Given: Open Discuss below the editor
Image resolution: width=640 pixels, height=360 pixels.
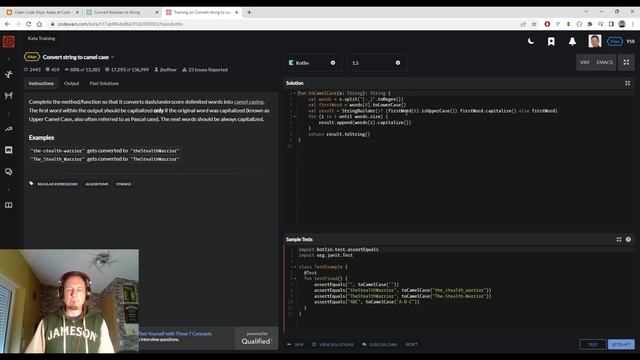Looking at the screenshot, I should pos(379,344).
